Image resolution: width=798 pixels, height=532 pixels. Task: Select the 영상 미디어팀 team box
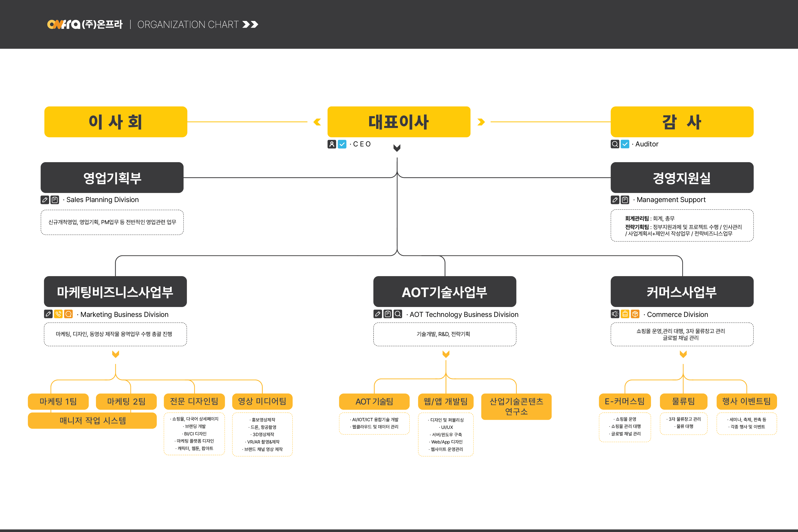[x=262, y=401]
